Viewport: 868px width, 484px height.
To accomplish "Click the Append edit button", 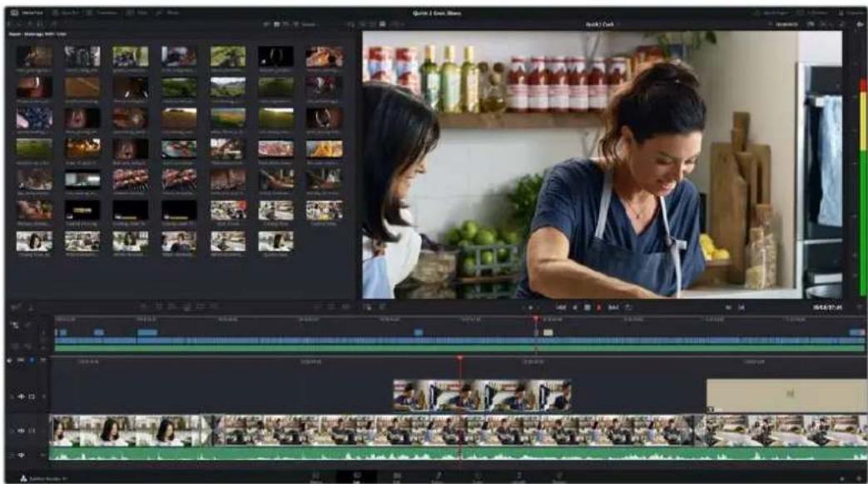I will [x=158, y=307].
